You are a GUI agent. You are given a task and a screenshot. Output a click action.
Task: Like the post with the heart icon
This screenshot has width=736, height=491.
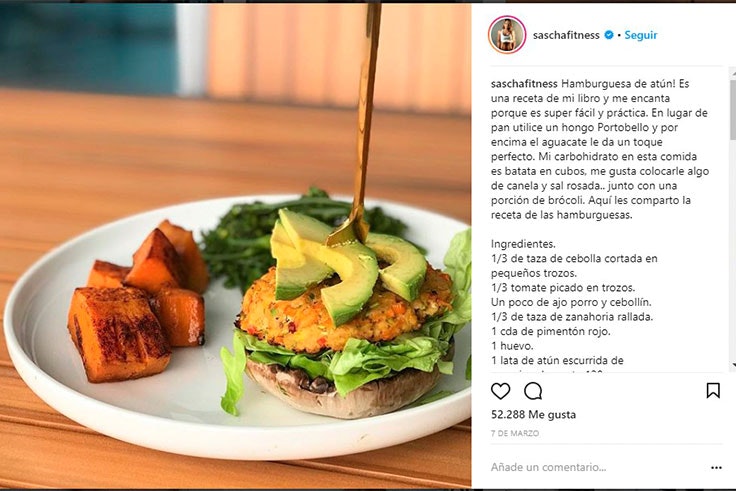point(500,391)
